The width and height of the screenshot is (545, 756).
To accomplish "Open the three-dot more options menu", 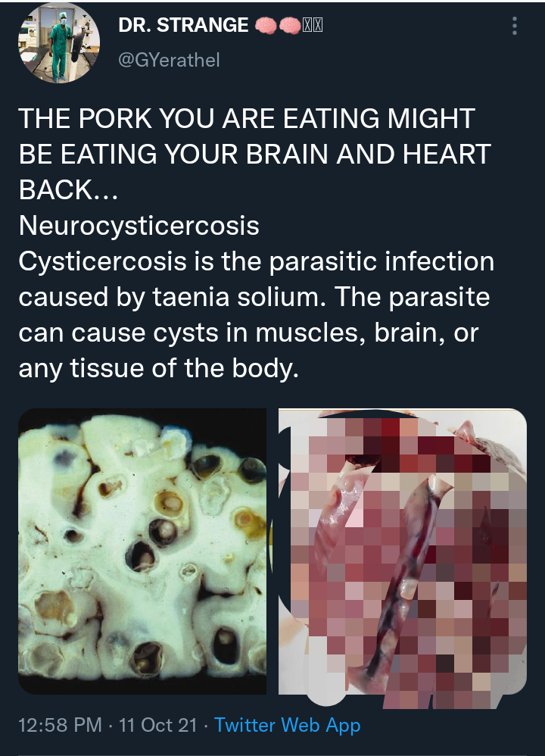I will 515,26.
